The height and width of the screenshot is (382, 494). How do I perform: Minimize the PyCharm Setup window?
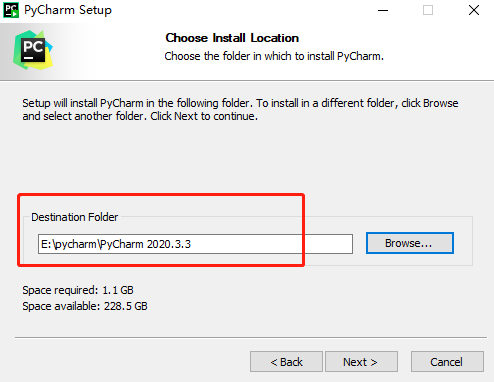383,10
